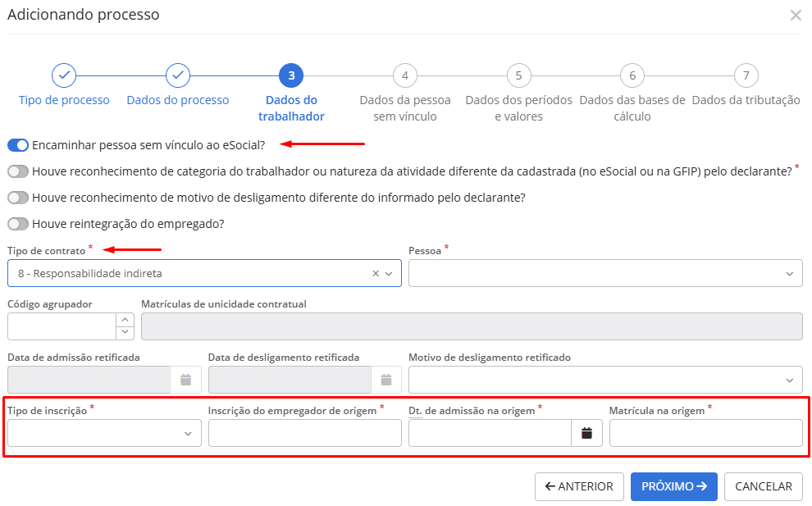This screenshot has height=506, width=812.
Task: Click the checkmark icon above Tipo de processo
Action: click(x=64, y=75)
